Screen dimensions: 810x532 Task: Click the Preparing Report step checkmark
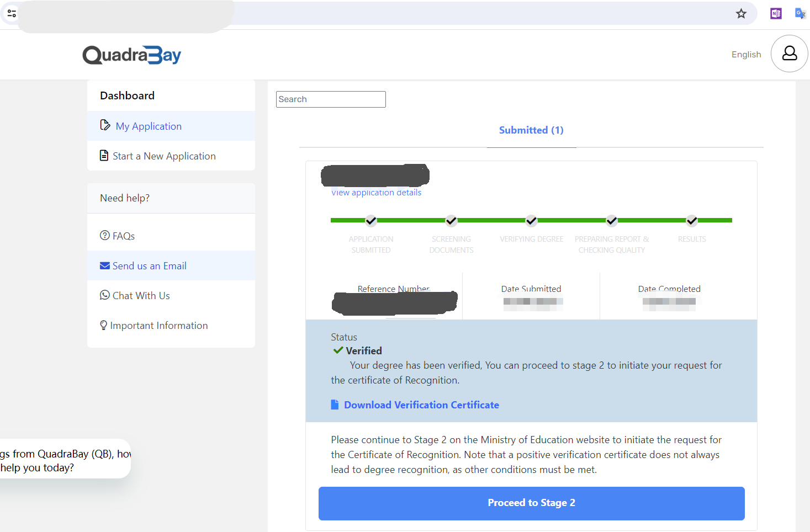612,221
